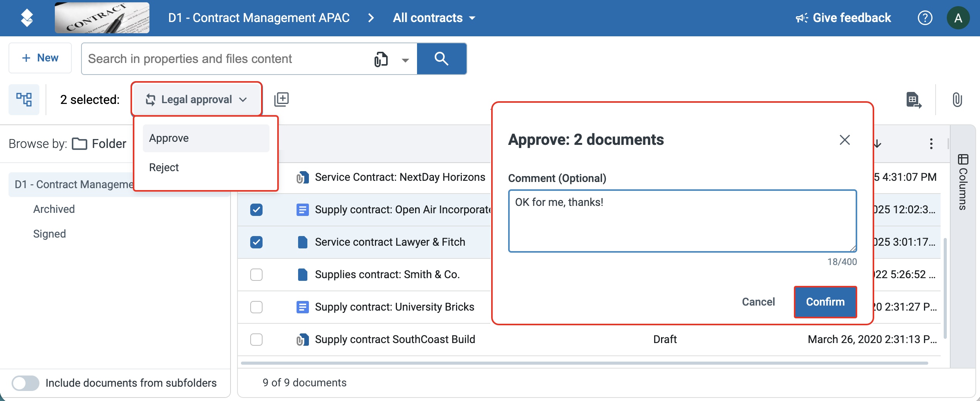
Task: Open Supply contract: Open Air Incorporated
Action: point(403,210)
